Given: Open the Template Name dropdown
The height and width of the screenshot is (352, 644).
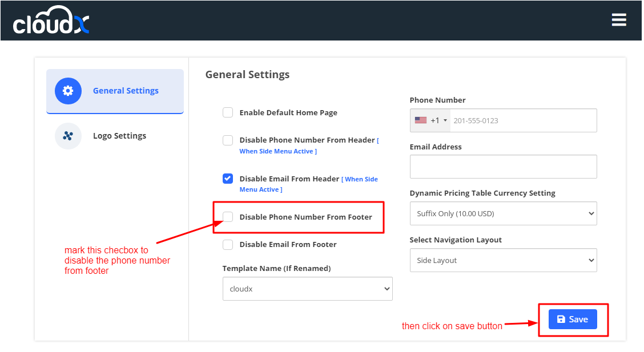Looking at the screenshot, I should tap(307, 289).
